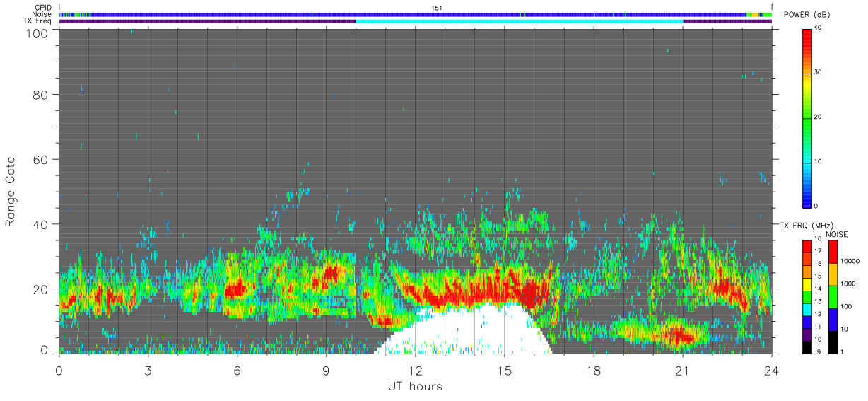
Task: Click the 3 tick on UT hours axis
Action: [x=148, y=371]
